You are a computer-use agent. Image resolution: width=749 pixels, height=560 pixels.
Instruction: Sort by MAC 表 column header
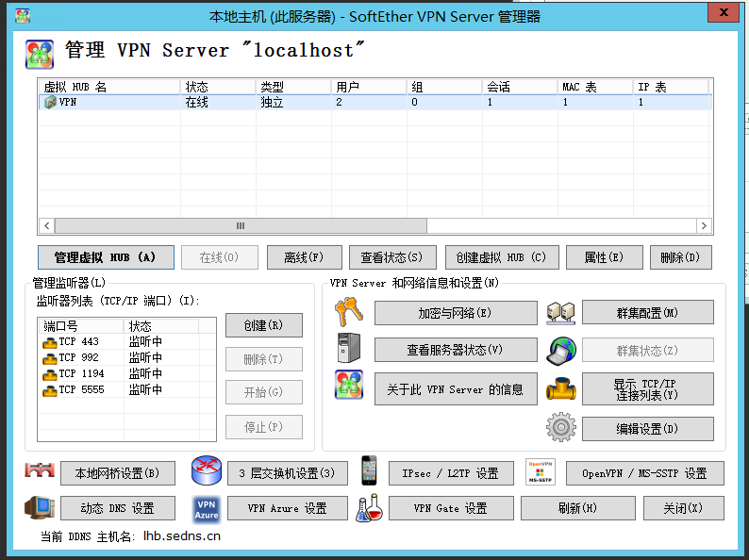tap(595, 87)
